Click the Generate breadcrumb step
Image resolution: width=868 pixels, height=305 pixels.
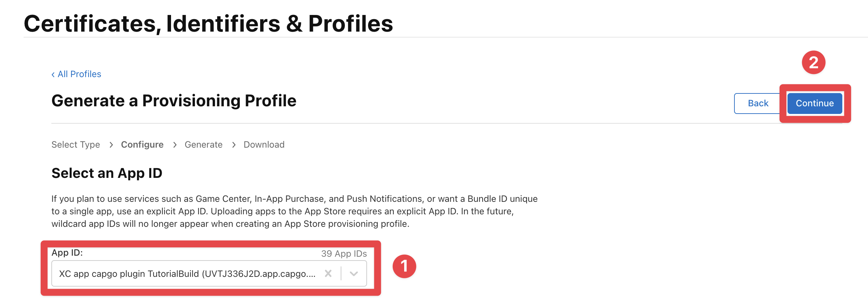coord(203,145)
